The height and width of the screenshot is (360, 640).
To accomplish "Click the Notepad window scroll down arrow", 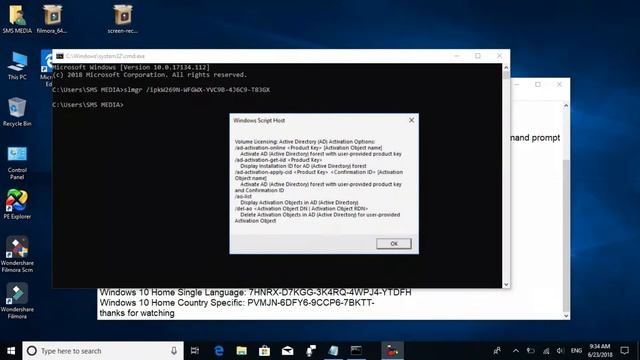I will click(x=566, y=316).
